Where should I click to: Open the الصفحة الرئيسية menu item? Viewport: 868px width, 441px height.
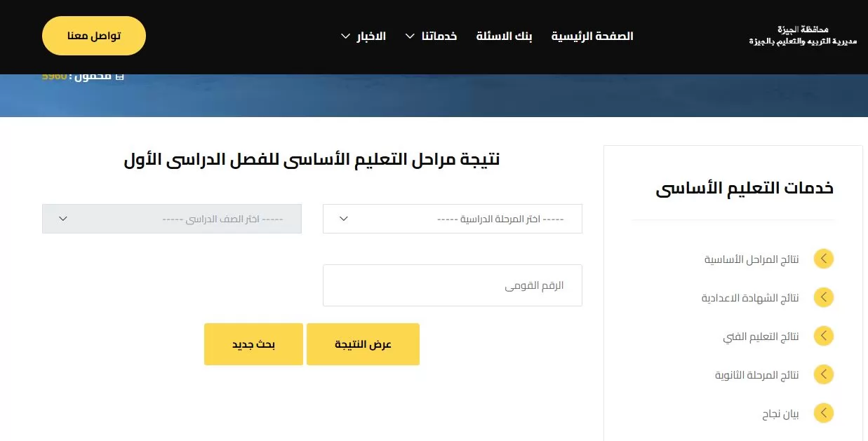(592, 36)
